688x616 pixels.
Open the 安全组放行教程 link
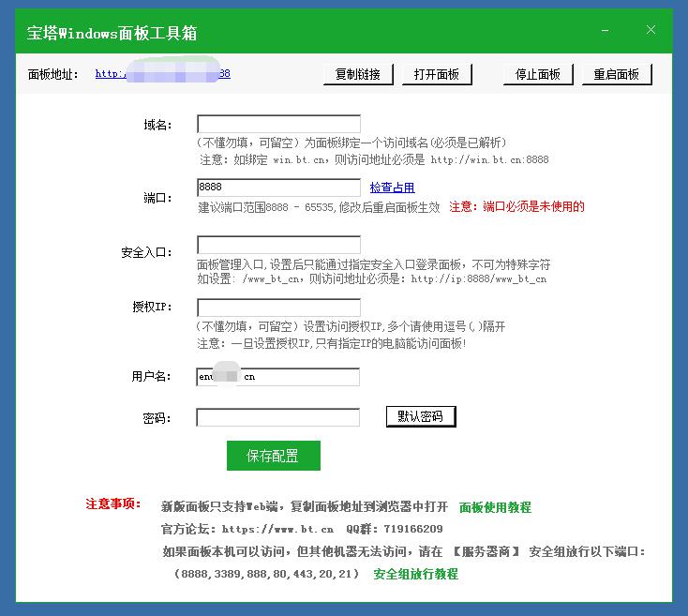pos(415,574)
